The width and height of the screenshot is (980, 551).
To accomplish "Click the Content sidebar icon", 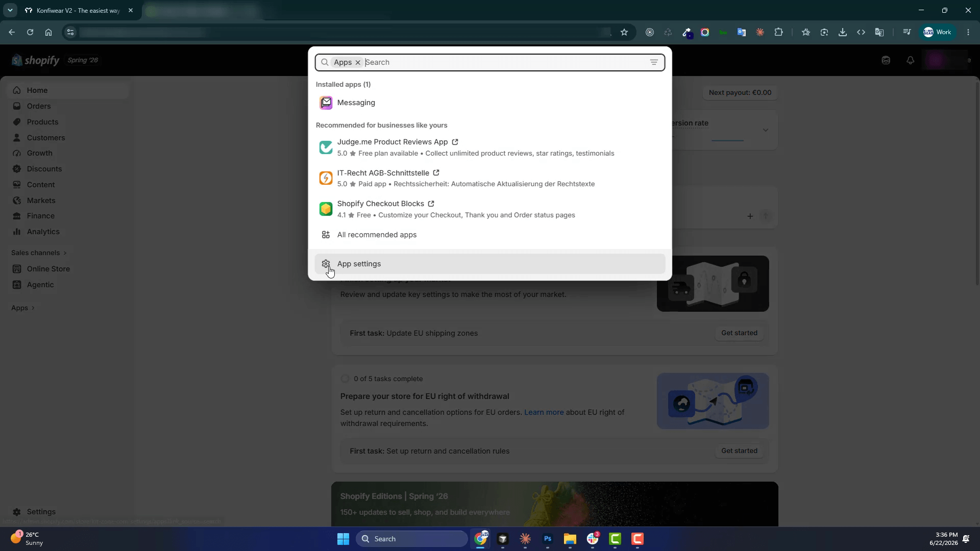I will 17,185.
